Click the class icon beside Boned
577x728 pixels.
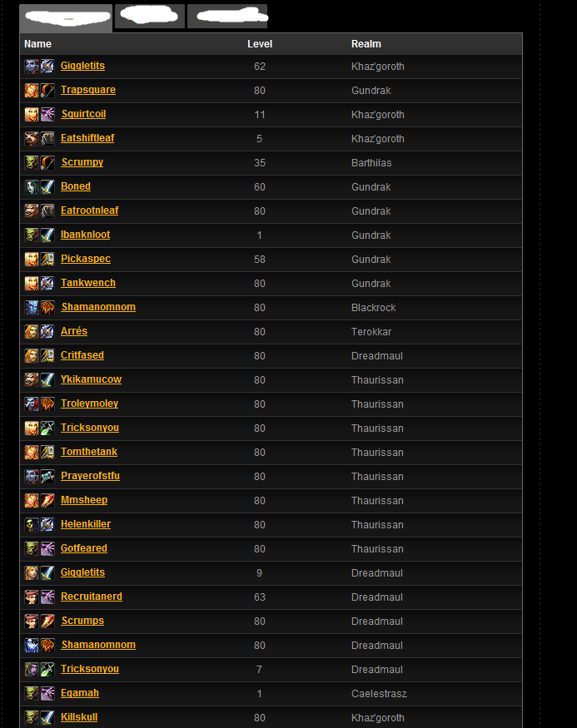click(x=47, y=186)
